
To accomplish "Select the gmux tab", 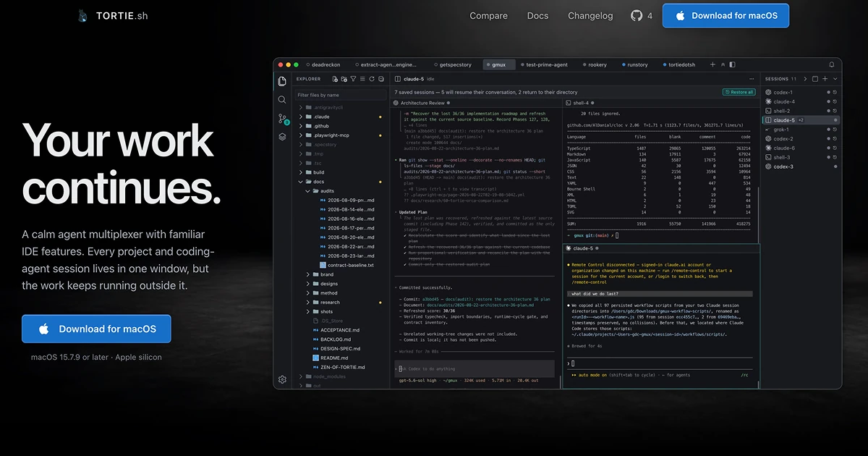I will coord(499,64).
